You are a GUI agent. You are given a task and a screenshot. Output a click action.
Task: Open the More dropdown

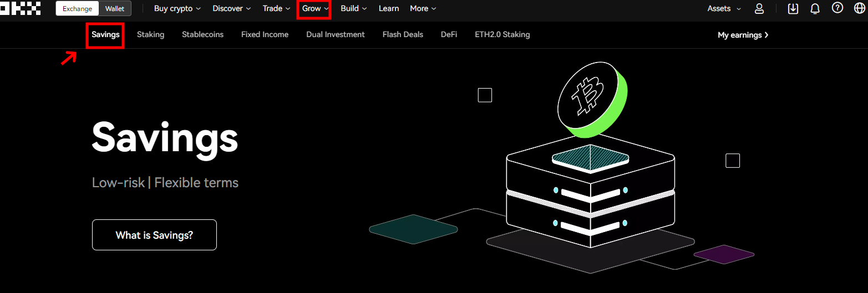423,8
